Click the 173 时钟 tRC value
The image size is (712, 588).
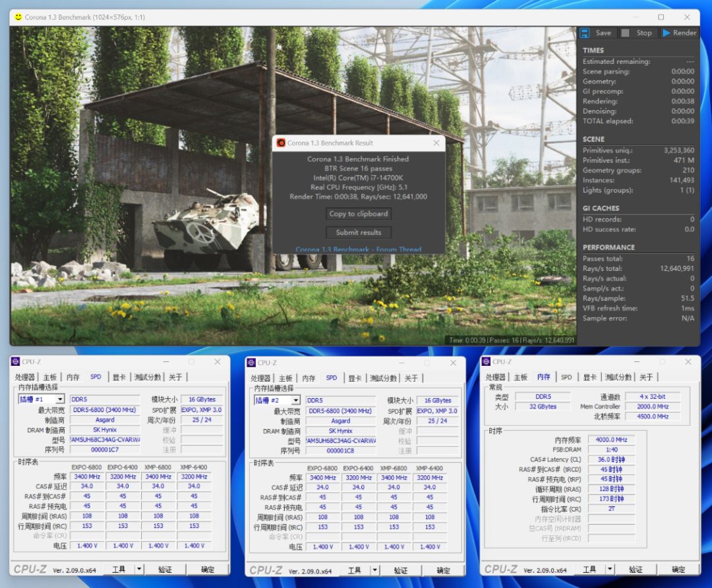(611, 498)
